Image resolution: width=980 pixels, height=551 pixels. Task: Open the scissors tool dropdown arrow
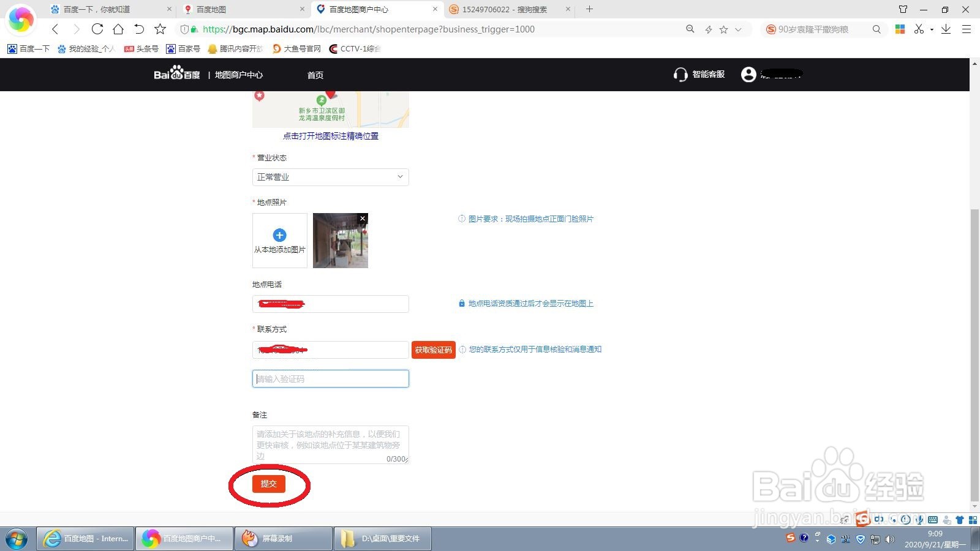click(932, 29)
